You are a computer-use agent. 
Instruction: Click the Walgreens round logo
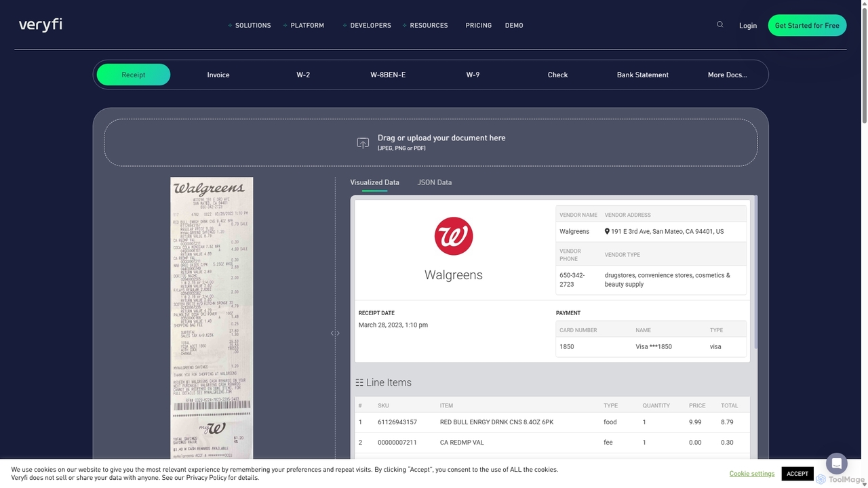pos(454,236)
